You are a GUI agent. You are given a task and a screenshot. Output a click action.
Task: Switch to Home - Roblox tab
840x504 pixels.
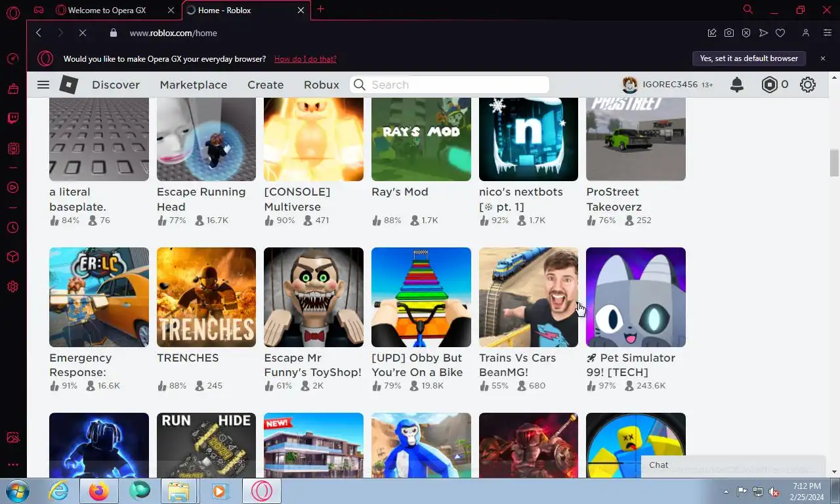coord(246,10)
